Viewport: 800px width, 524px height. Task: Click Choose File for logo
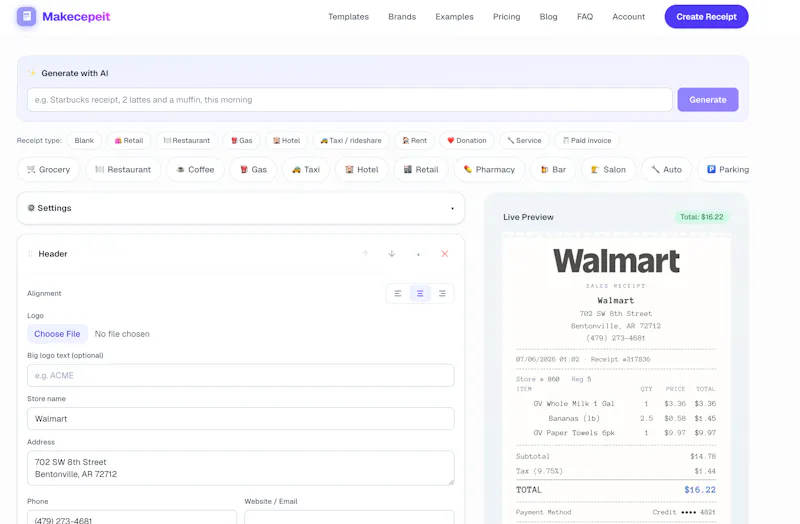click(x=57, y=334)
